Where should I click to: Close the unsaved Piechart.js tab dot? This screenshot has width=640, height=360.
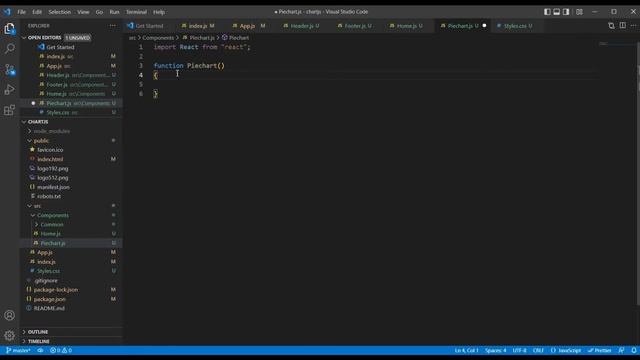484,26
